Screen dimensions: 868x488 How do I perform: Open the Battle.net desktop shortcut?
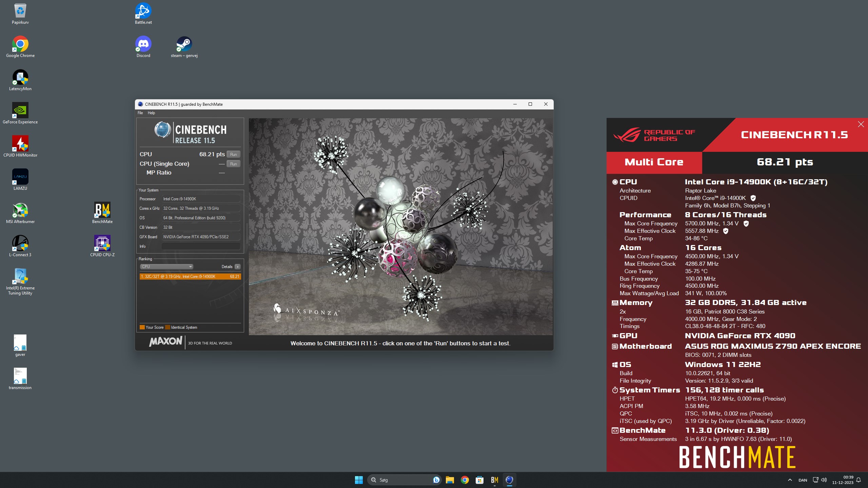click(x=143, y=14)
